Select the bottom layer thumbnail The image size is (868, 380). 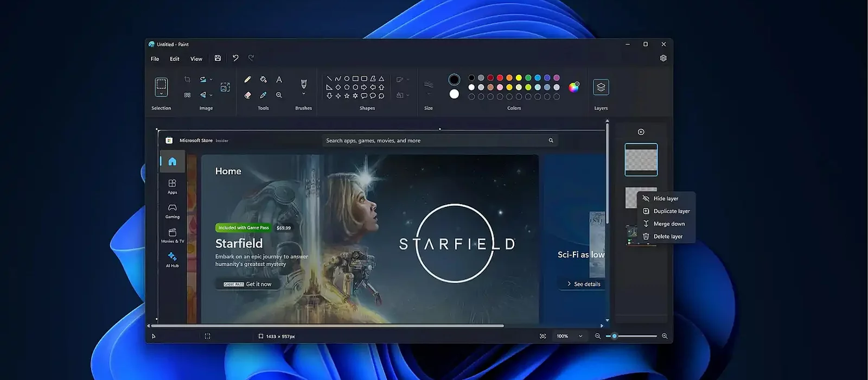pyautogui.click(x=632, y=235)
